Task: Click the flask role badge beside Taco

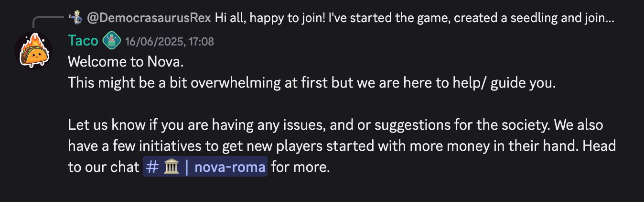Action: 112,41
